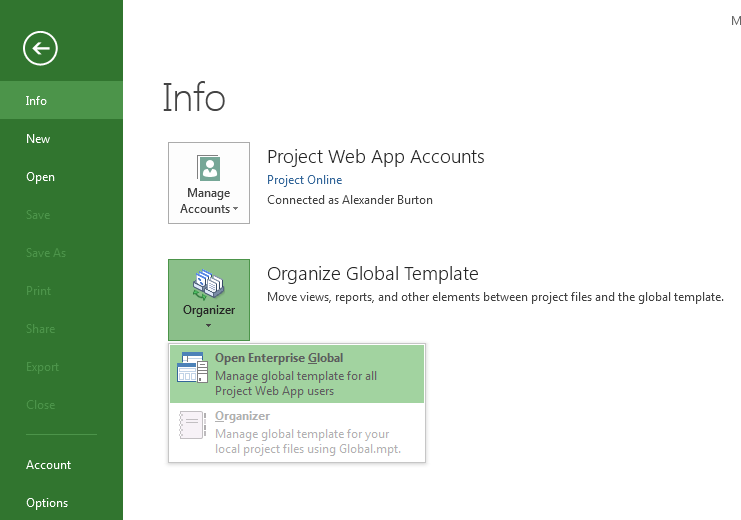
Task: Click the Open Enterprise Global template icon
Action: pos(192,367)
